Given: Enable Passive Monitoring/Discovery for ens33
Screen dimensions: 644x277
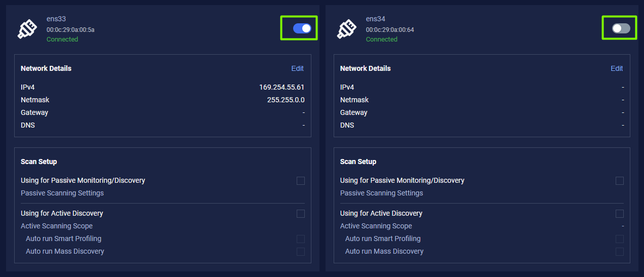Looking at the screenshot, I should pyautogui.click(x=301, y=181).
